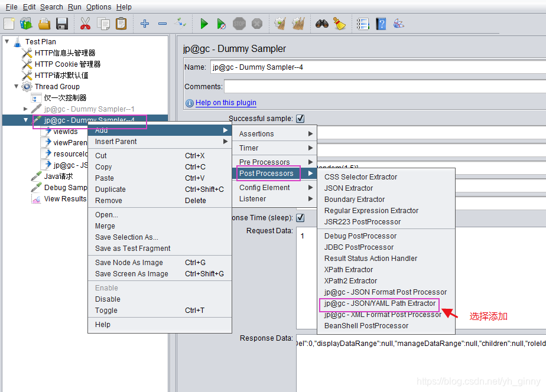
Task: Choose JSON Extractor from Post Processors
Action: click(x=386, y=188)
